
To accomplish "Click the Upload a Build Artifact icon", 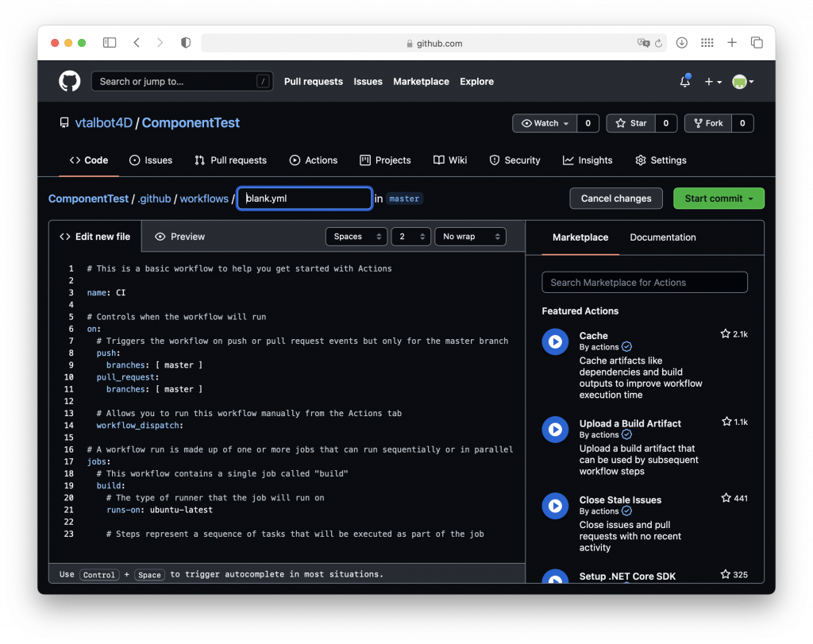I will pos(555,430).
